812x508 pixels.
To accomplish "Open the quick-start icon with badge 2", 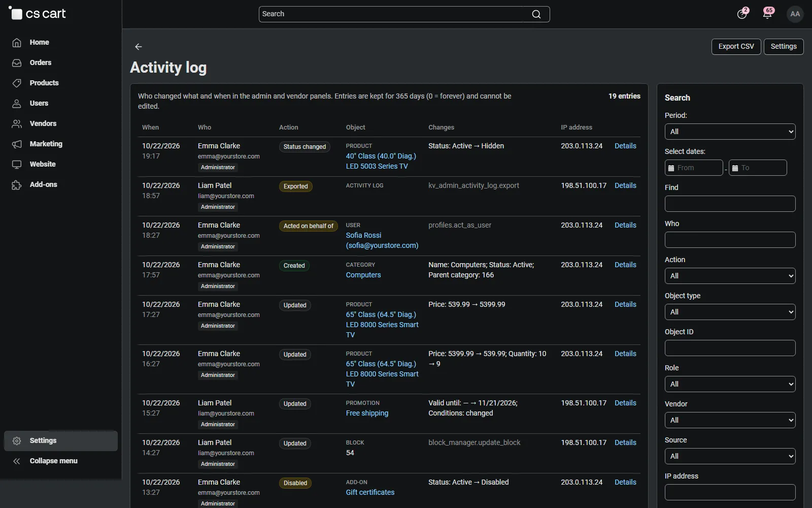I will (742, 14).
